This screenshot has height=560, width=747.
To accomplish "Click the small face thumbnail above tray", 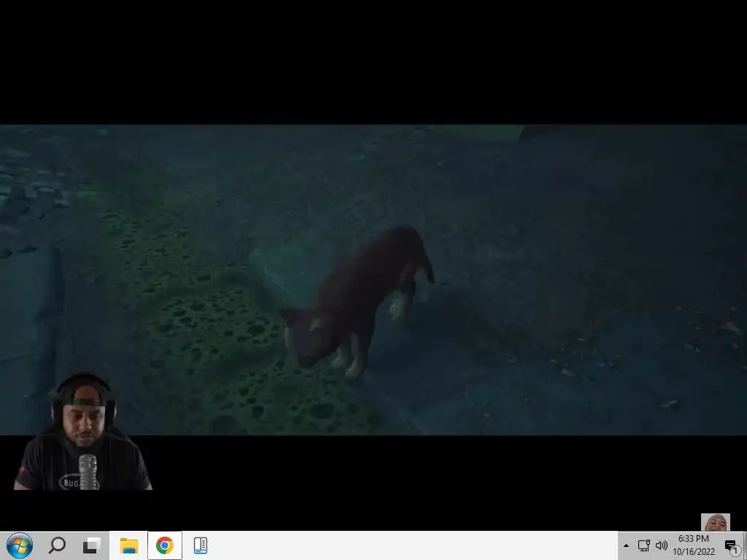I will point(715,522).
